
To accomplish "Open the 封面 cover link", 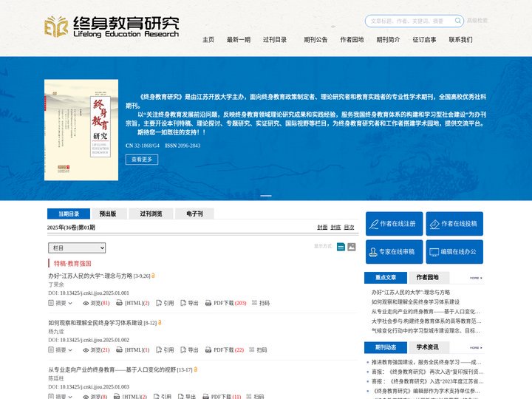I will click(x=322, y=228).
